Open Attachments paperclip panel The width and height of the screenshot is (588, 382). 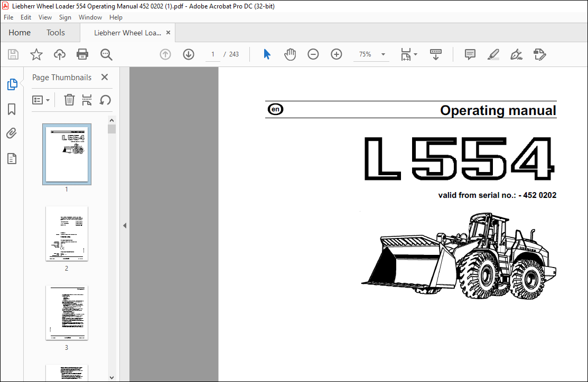tap(12, 133)
